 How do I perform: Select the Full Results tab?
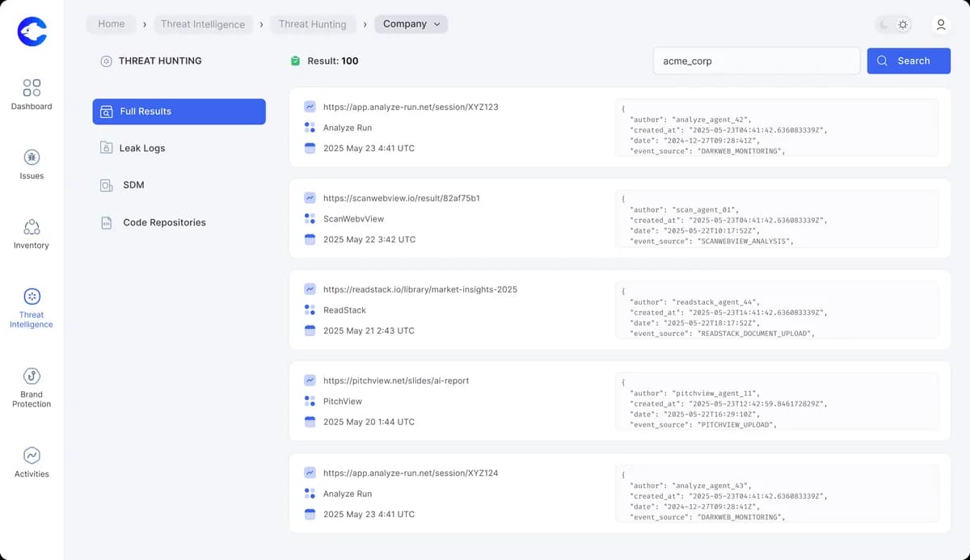pyautogui.click(x=179, y=112)
